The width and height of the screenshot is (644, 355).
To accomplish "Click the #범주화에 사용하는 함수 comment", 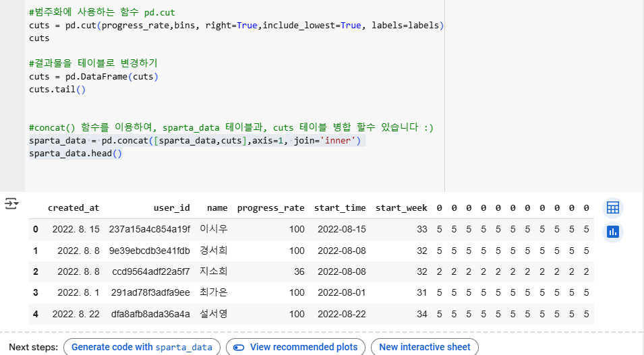I will [x=102, y=12].
